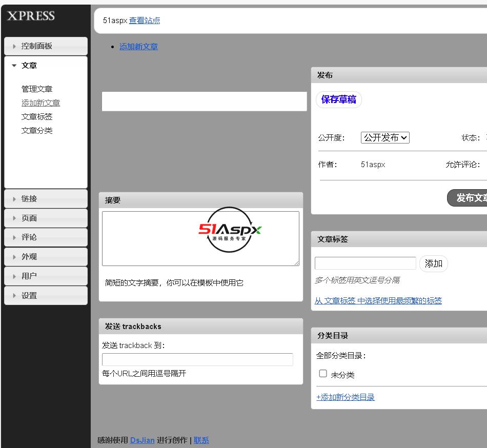487x448 pixels.
Task: Expand the 控制面板 sidebar section
Action: click(37, 46)
